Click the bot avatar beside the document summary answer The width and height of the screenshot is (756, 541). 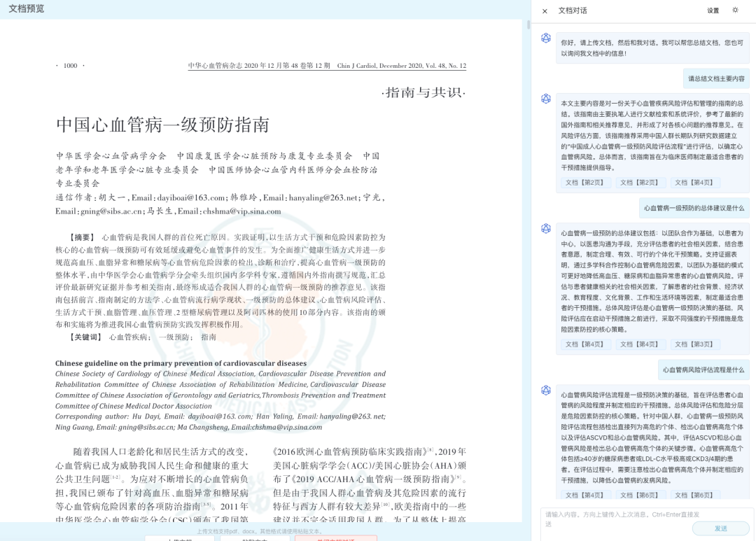[x=546, y=99]
